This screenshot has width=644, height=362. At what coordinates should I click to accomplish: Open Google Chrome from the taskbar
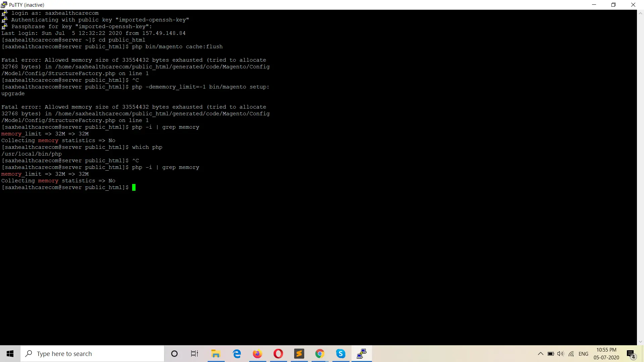click(x=320, y=354)
